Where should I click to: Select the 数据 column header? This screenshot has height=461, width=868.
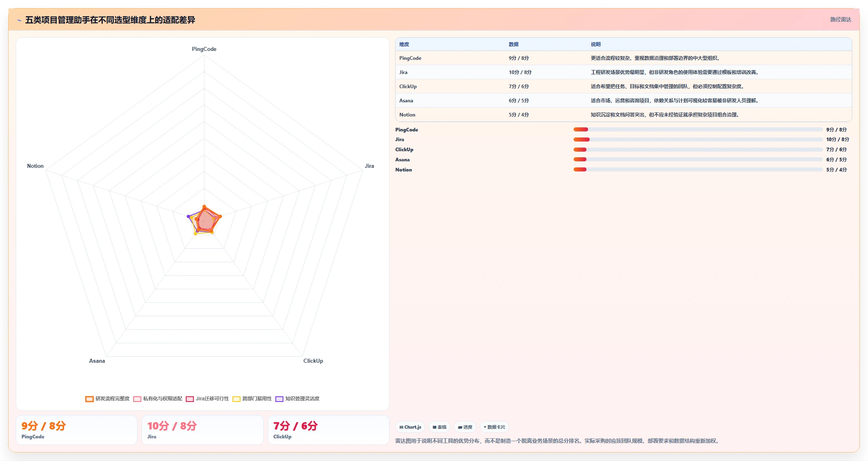click(514, 44)
